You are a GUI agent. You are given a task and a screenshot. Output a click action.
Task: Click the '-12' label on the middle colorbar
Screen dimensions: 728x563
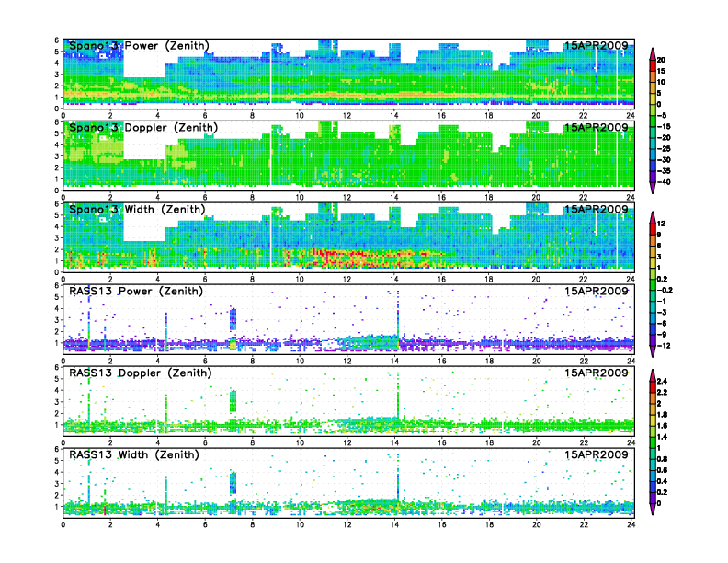click(x=664, y=346)
